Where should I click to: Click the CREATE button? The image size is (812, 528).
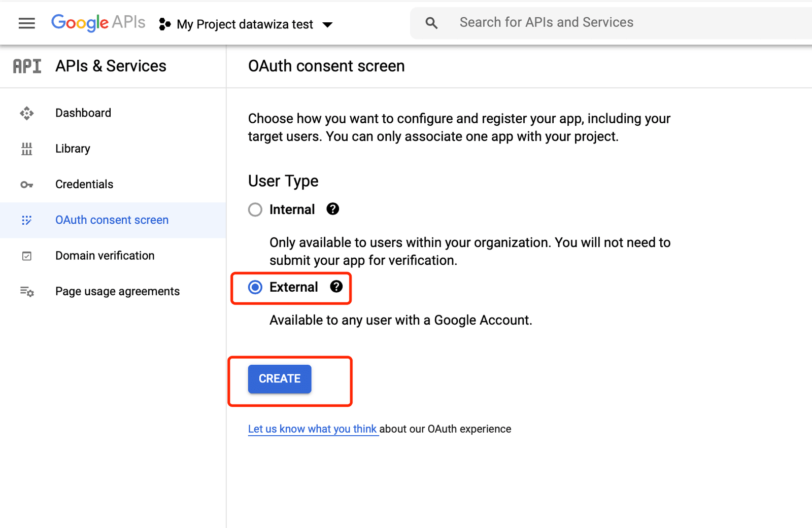click(280, 379)
